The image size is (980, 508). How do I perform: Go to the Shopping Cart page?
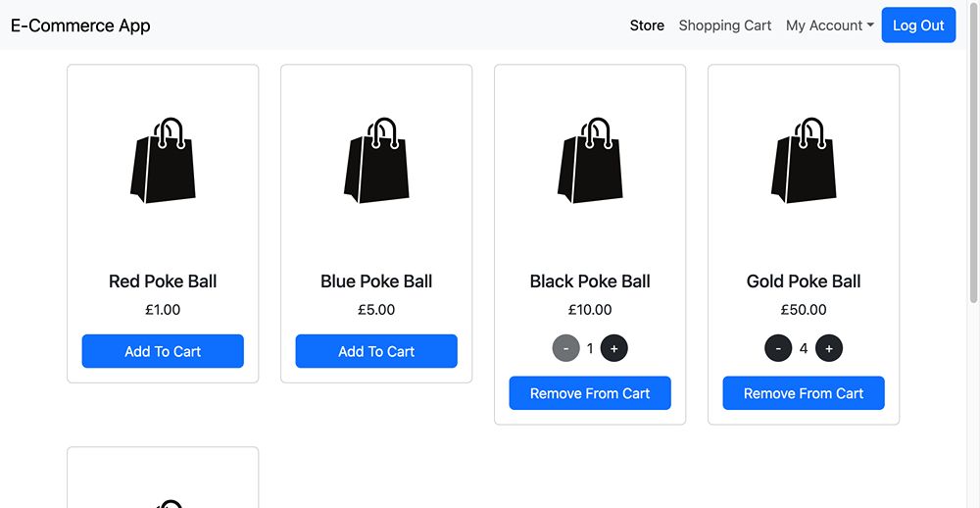[725, 25]
